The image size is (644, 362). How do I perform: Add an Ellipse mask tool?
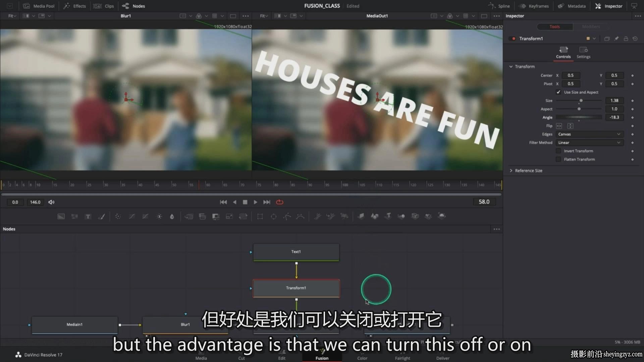274,217
